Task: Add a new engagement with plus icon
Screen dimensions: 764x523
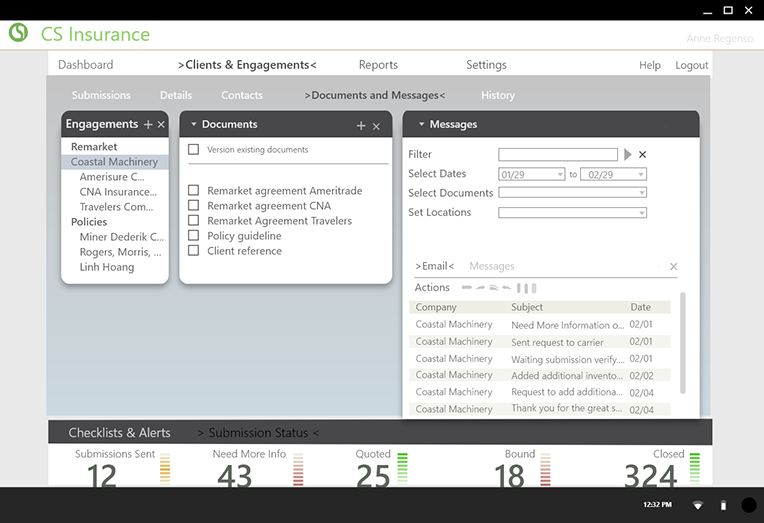Action: pyautogui.click(x=148, y=125)
